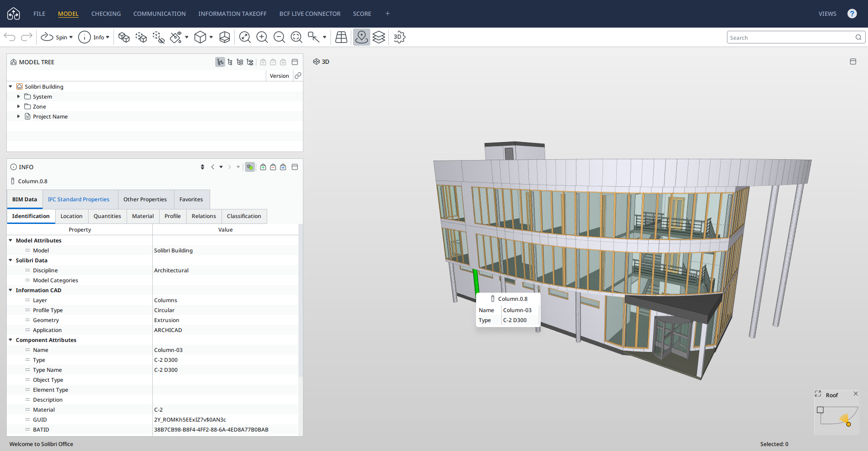Viewport: 868px width, 451px height.
Task: Toggle the green cube follow-selection button
Action: click(x=250, y=167)
